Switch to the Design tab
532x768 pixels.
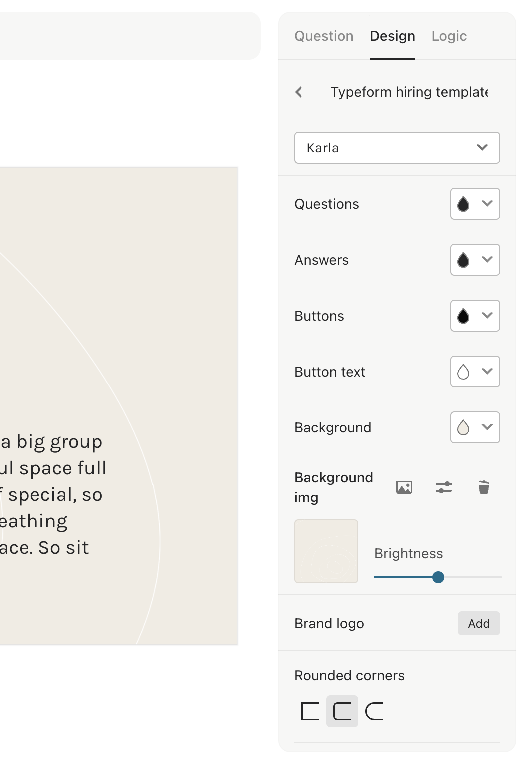pyautogui.click(x=392, y=36)
